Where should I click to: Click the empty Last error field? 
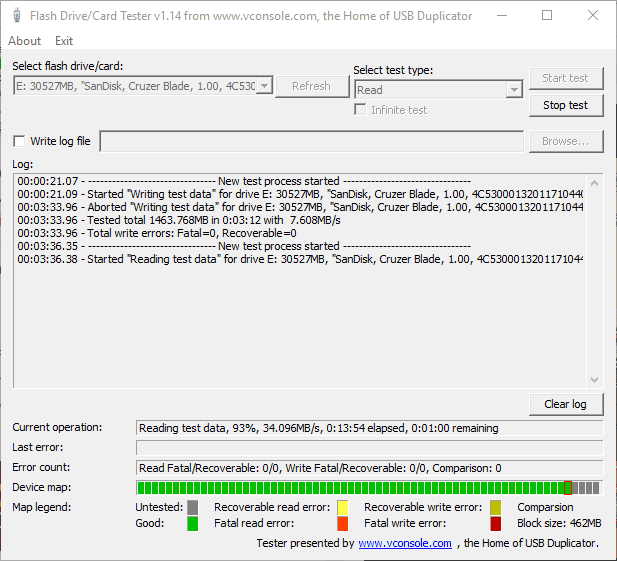[x=369, y=448]
